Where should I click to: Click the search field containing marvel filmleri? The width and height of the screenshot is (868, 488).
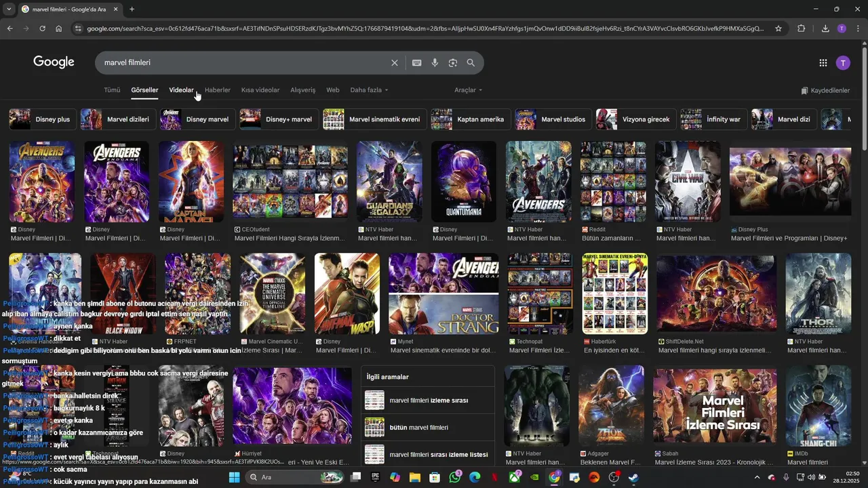coord(244,62)
